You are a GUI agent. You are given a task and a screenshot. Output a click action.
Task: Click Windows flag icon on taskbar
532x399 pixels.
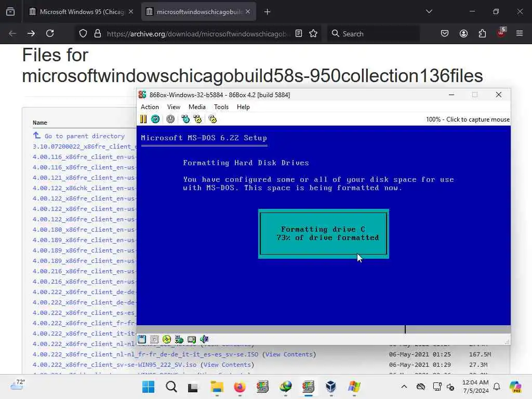coord(354,387)
